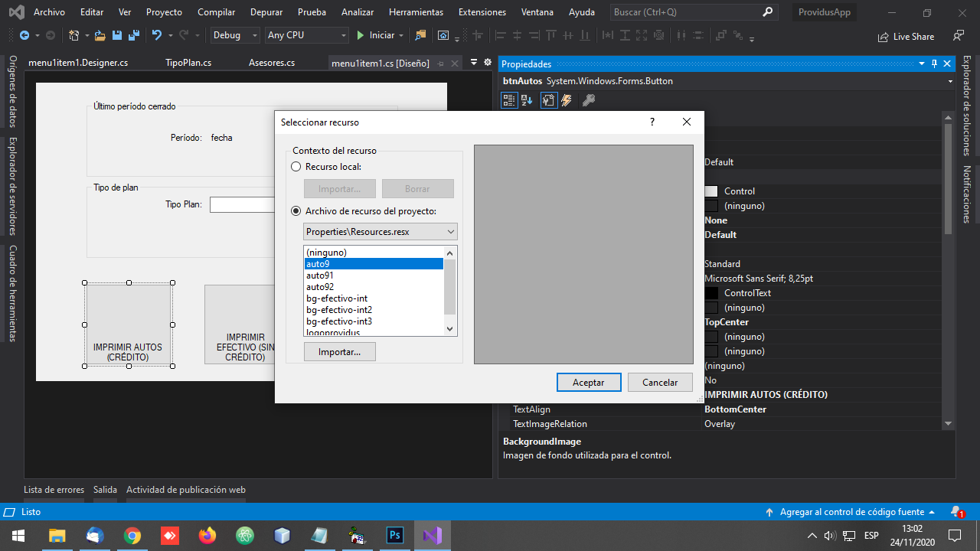Screen dimensions: 980x551
Task: Open the notifications bell in status bar
Action: (x=957, y=511)
